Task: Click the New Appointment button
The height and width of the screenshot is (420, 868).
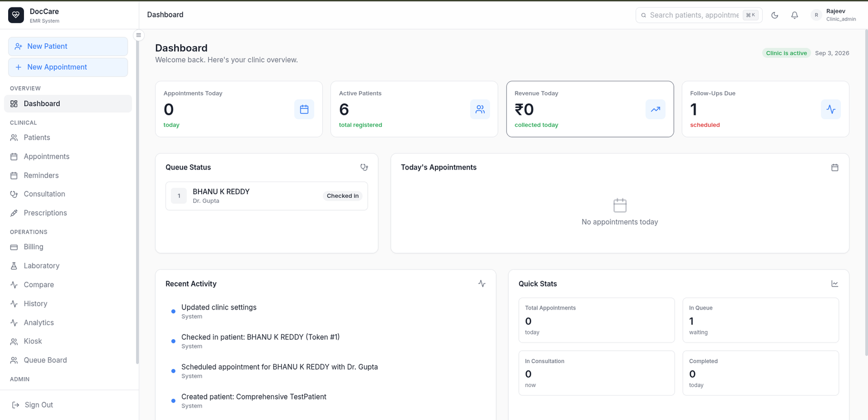Action: pos(68,67)
